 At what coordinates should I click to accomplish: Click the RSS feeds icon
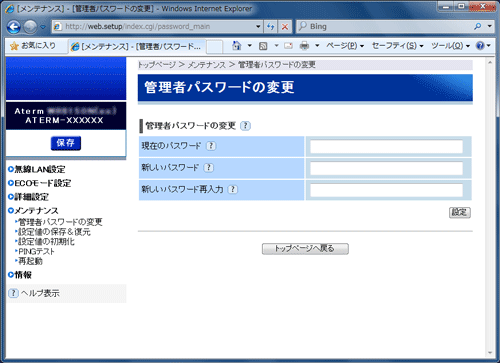263,46
